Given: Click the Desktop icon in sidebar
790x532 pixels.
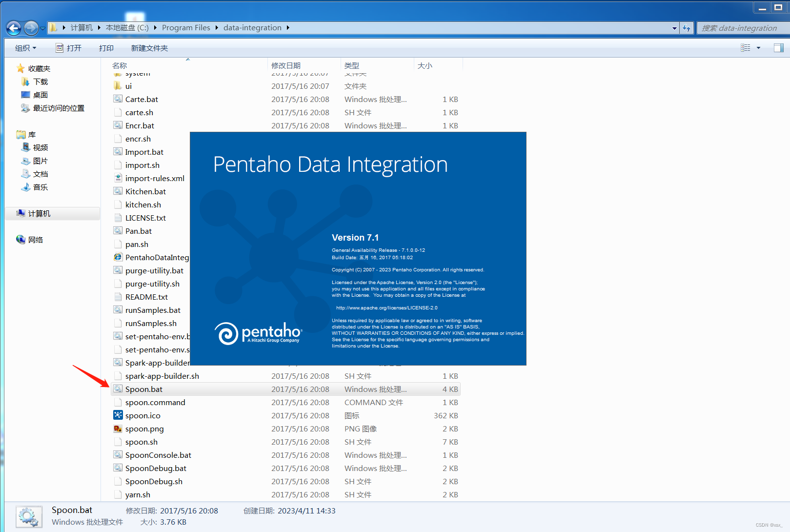Looking at the screenshot, I should (x=25, y=95).
